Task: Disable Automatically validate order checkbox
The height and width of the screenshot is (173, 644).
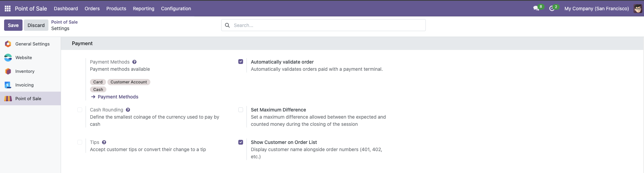Action: coord(241,62)
